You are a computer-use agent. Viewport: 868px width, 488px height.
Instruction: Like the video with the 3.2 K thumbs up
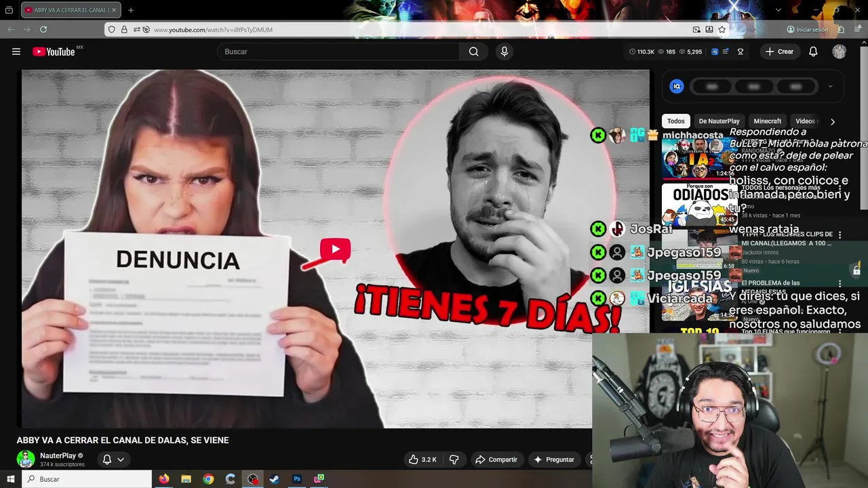click(x=422, y=460)
